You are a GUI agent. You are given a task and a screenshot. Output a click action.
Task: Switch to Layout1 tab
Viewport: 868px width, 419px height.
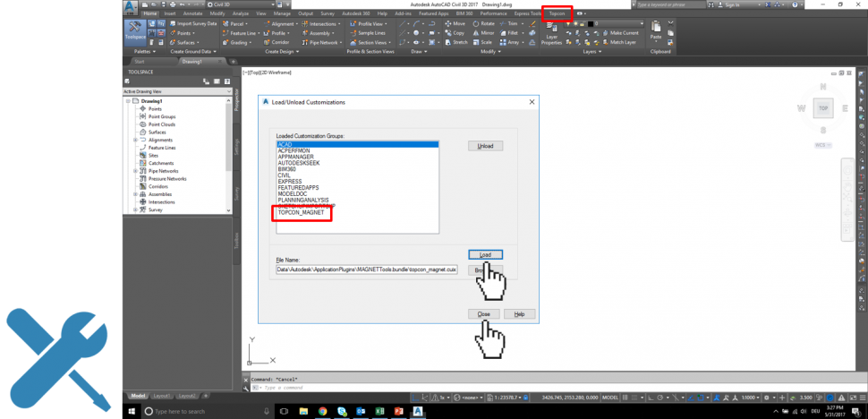[x=162, y=396]
